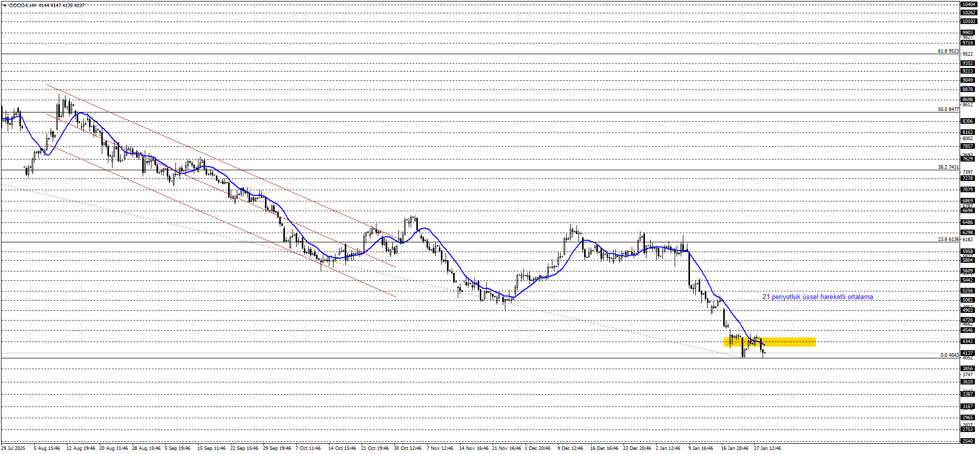980x454 pixels.
Task: Click the 38.2 7431 Fibonacci level label
Action: click(x=948, y=167)
